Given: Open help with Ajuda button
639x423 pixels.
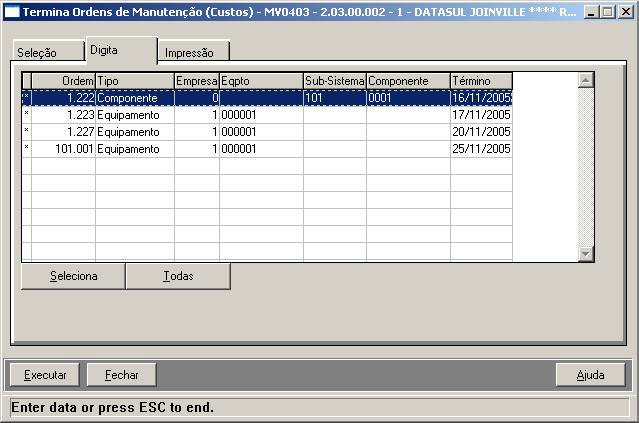Looking at the screenshot, I should point(591,375).
